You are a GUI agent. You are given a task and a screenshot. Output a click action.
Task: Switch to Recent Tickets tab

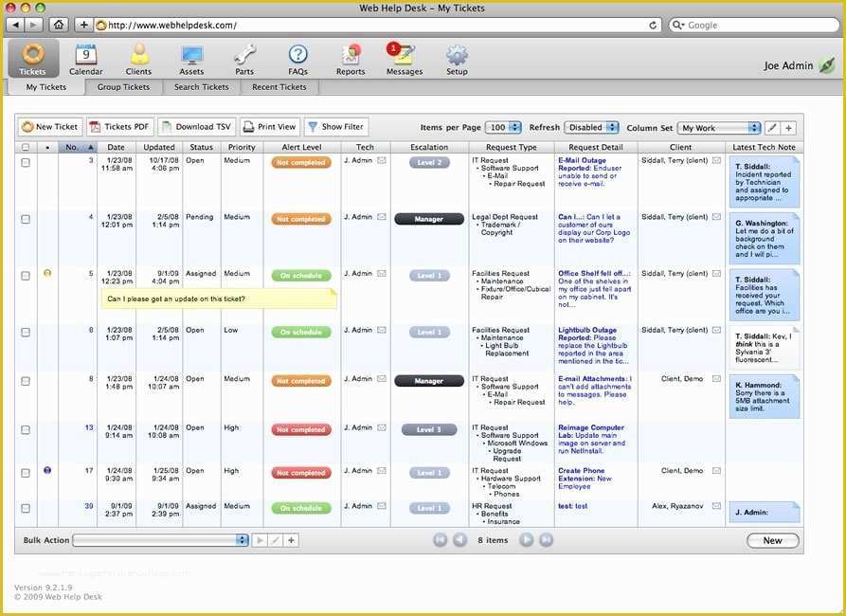click(279, 87)
